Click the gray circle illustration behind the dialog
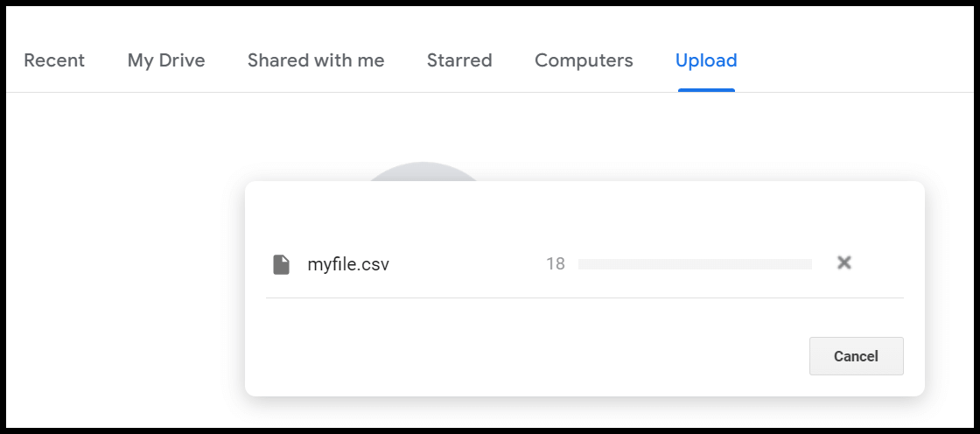 (x=423, y=172)
